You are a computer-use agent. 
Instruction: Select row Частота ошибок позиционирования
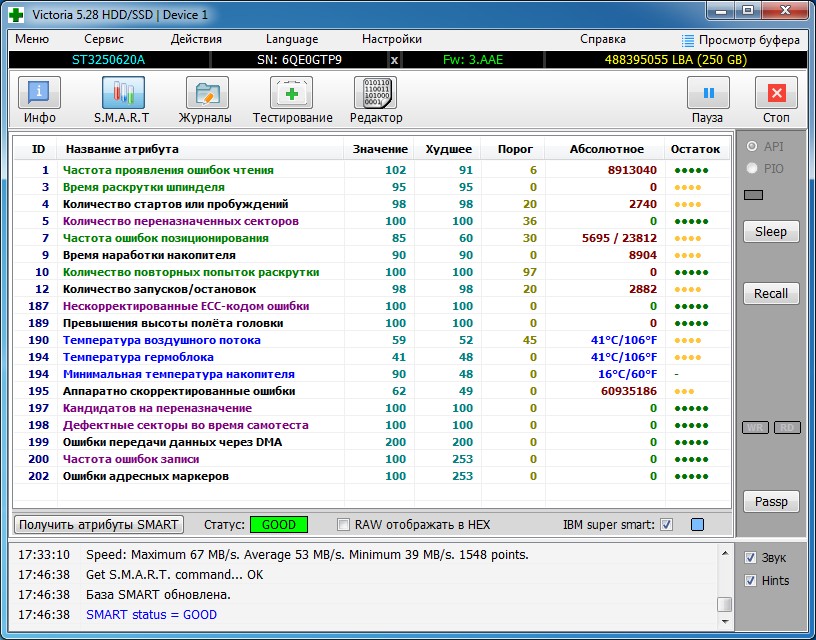(x=372, y=238)
